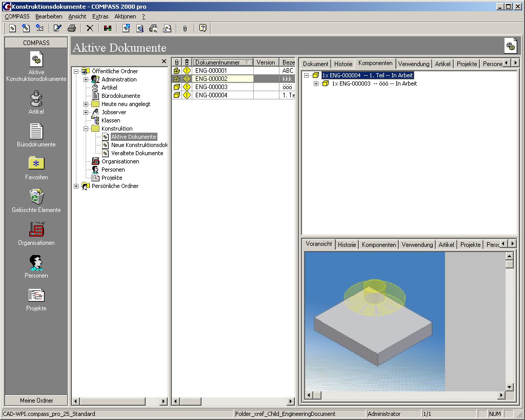This screenshot has width=525, height=420.
Task: Open the COMPASS menu
Action: (17, 16)
